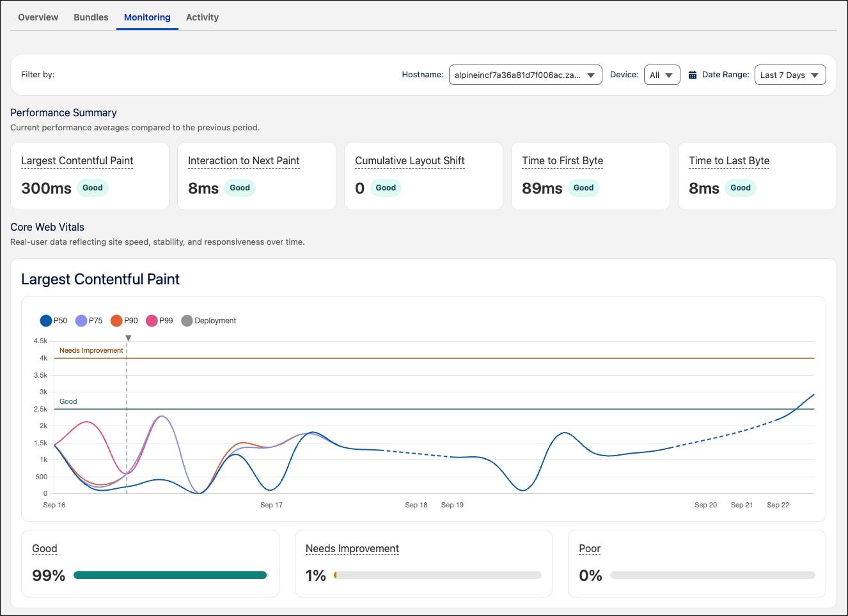Screen dimensions: 848x616
Task: Open the Activity tab
Action: tap(202, 17)
